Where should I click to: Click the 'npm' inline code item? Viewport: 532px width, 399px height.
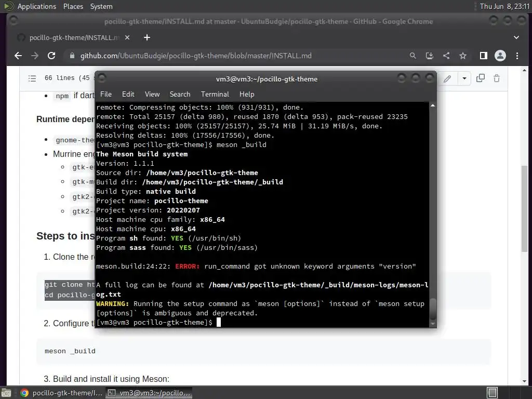[x=62, y=96]
